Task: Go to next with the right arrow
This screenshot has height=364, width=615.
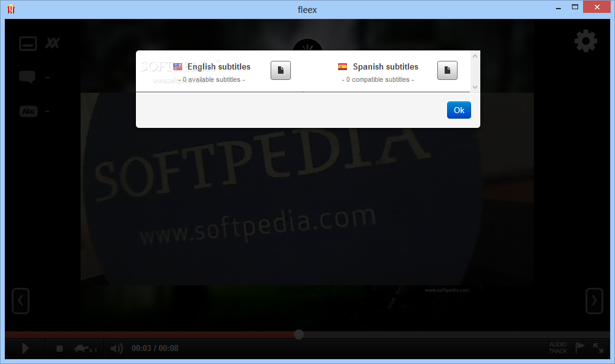Action: 594,301
